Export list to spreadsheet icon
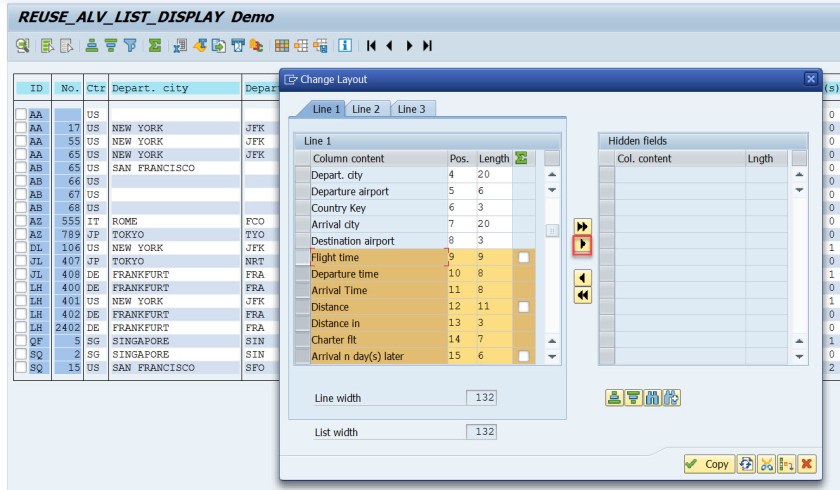Image resolution: width=840 pixels, height=490 pixels. click(x=180, y=46)
